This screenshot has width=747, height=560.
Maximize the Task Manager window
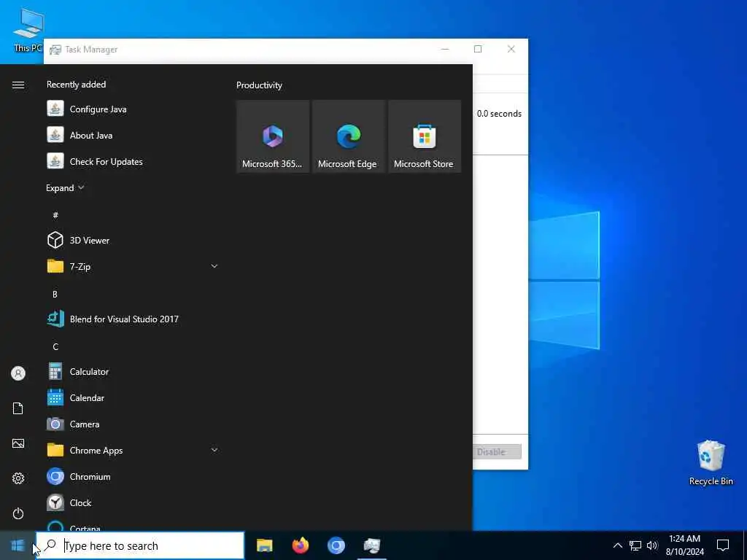pyautogui.click(x=478, y=49)
